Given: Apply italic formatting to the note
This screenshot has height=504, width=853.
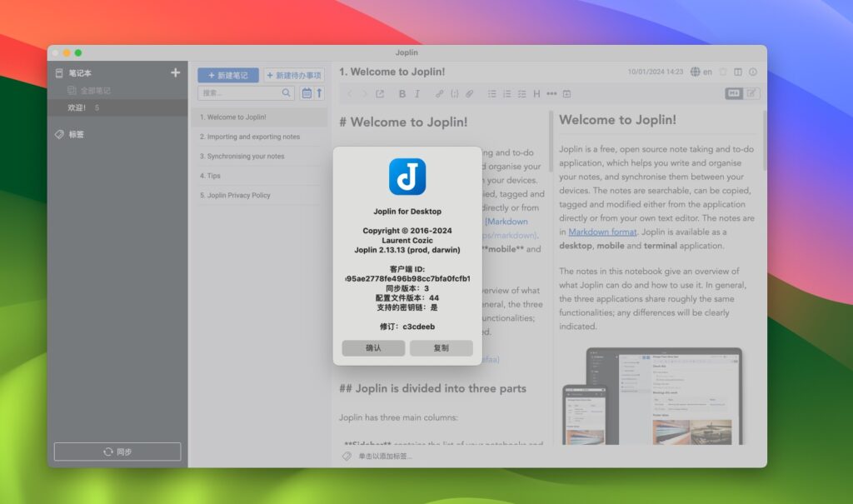Looking at the screenshot, I should coord(417,93).
